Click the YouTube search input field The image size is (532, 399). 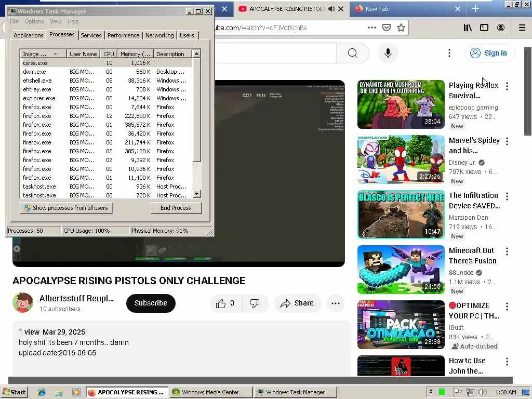tap(275, 53)
